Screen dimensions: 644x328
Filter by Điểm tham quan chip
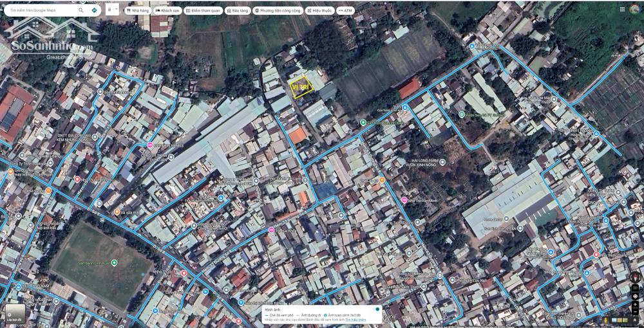tap(203, 11)
